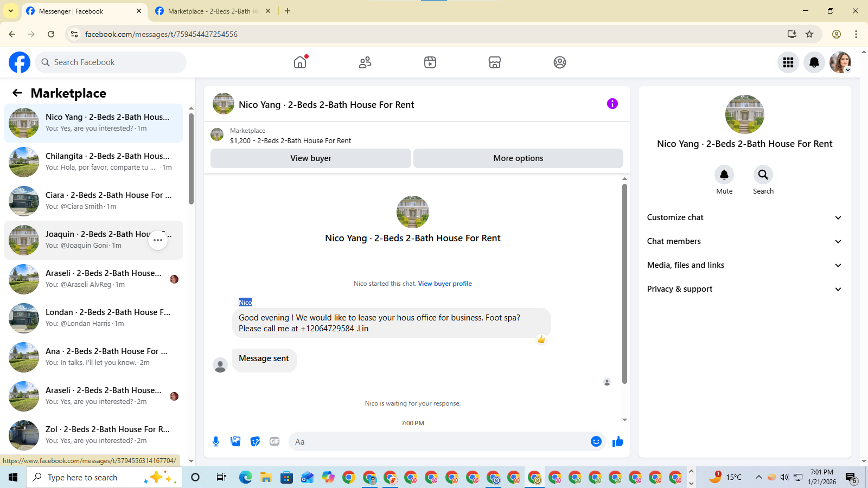Image resolution: width=868 pixels, height=488 pixels.
Task: Mute this conversation
Action: coord(724,175)
